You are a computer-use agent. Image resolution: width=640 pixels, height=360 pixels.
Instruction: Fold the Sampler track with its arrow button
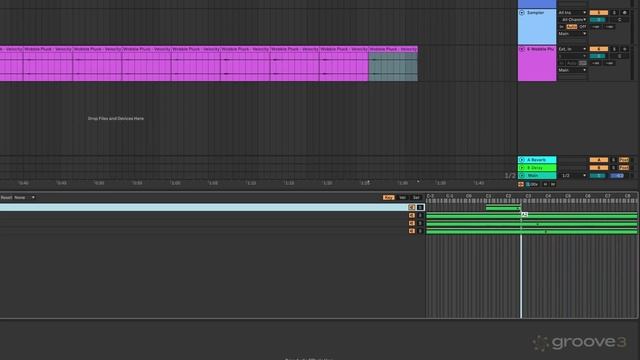click(522, 13)
